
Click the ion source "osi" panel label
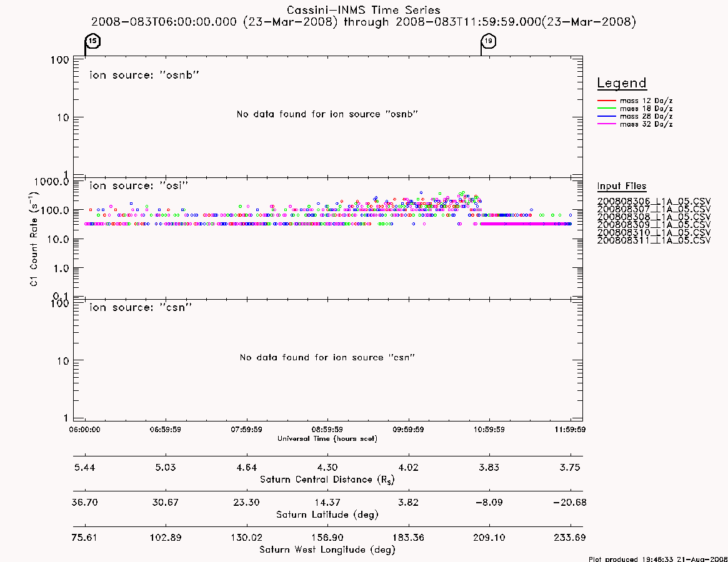coord(139,185)
